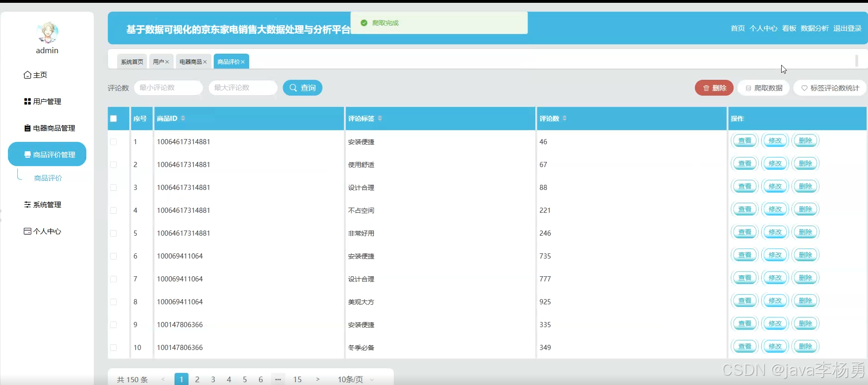This screenshot has width=868, height=385.
Task: Click 首页 in top navigation
Action: [x=738, y=28]
